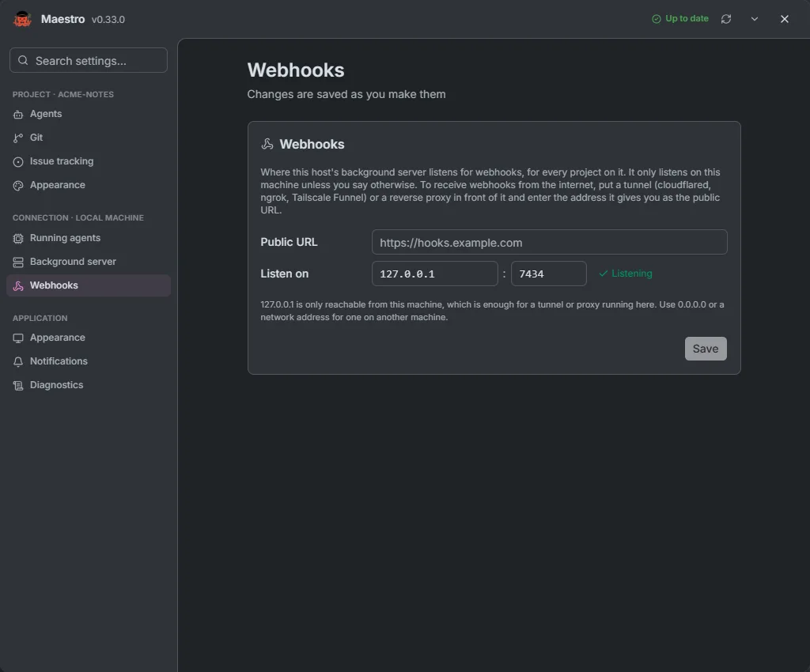Image resolution: width=810 pixels, height=672 pixels.
Task: Click the application Appearance monitor icon
Action: click(x=18, y=338)
